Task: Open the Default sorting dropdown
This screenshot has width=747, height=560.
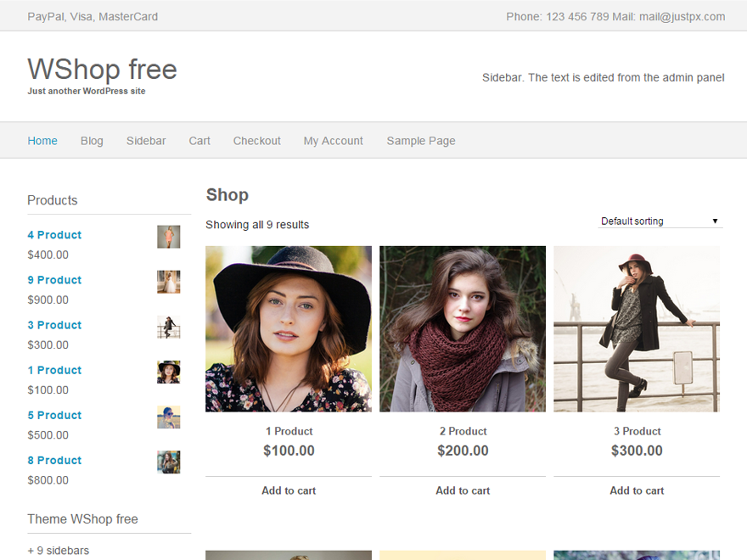Action: point(660,221)
